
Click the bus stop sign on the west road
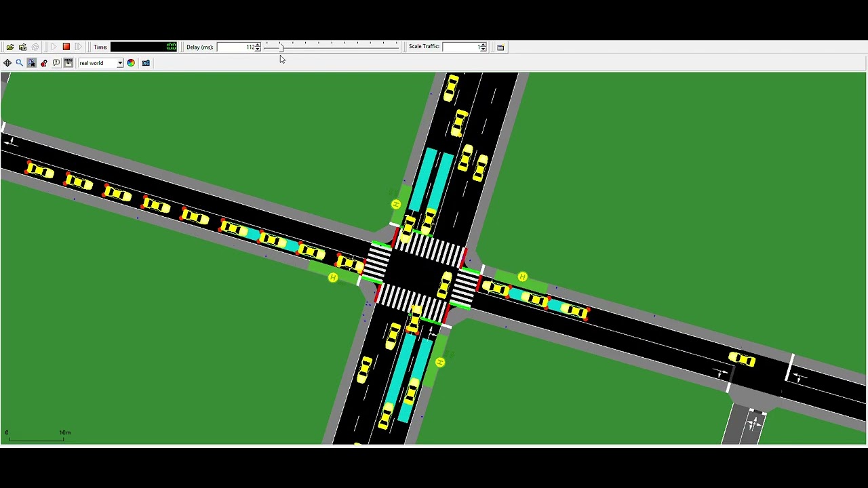[332, 277]
